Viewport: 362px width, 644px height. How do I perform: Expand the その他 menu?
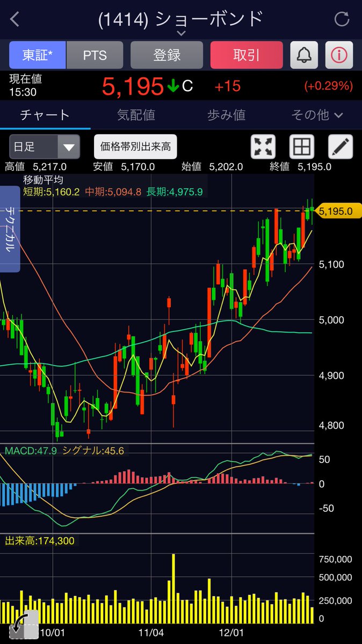pos(317,115)
